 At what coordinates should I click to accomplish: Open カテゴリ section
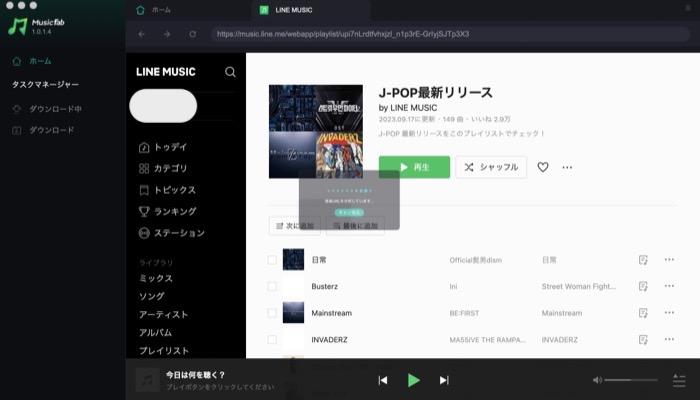[163, 169]
